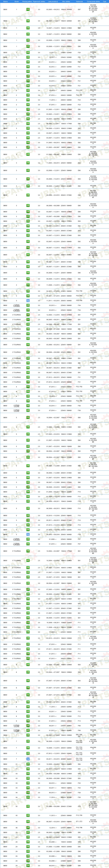Click petrol icon in X6 E71, E72 row
The height and width of the screenshot is (868, 109).
click(x=28, y=821)
